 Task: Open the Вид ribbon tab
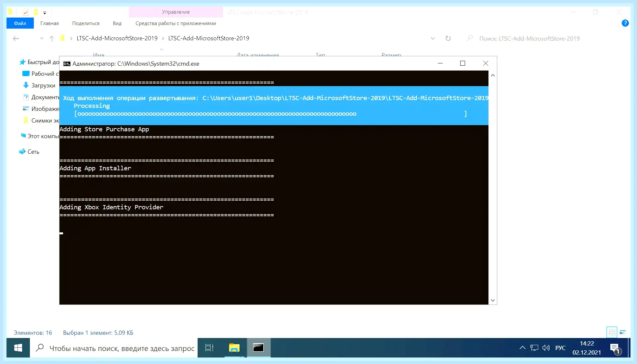pos(117,23)
